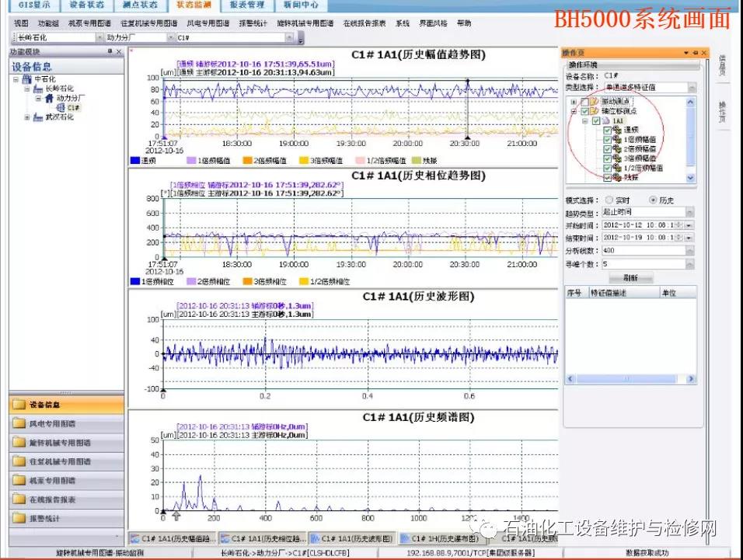Toggle the 2倍频幅值 checkbox
The width and height of the screenshot is (743, 560).
point(608,148)
